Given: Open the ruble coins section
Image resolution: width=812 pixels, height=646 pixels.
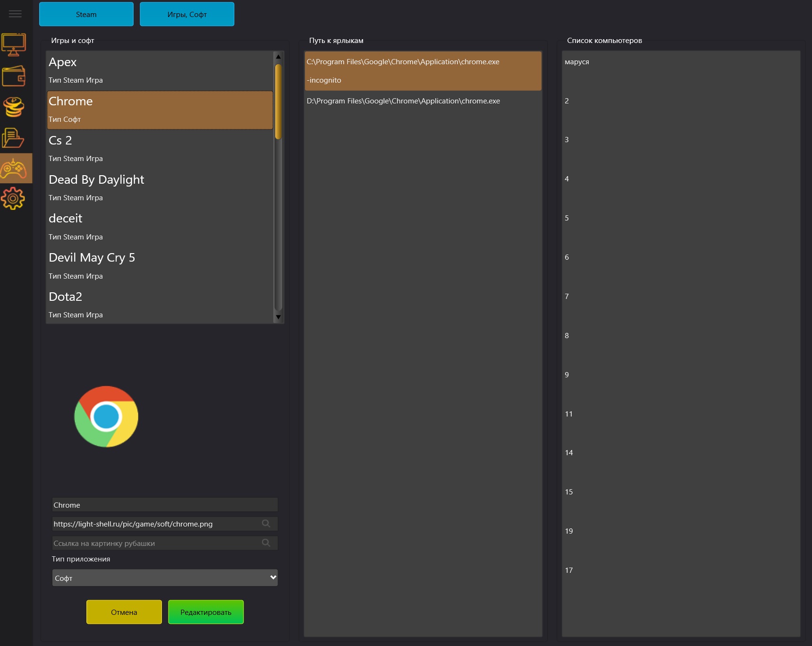Looking at the screenshot, I should (x=14, y=107).
